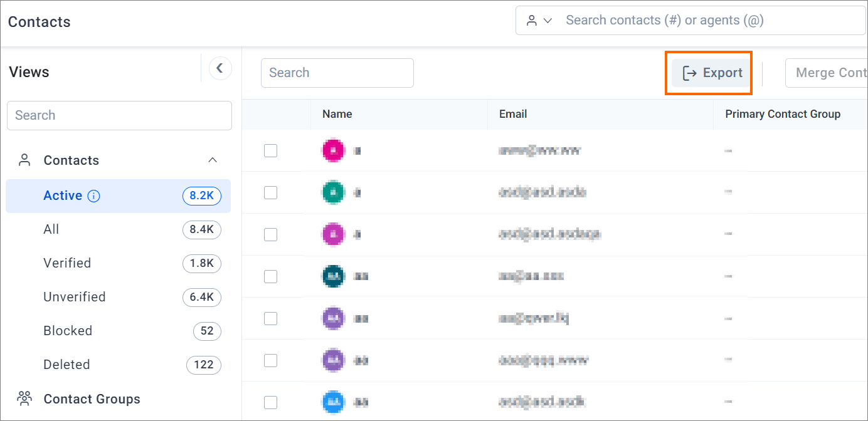
Task: Click the Views Search field
Action: [119, 115]
